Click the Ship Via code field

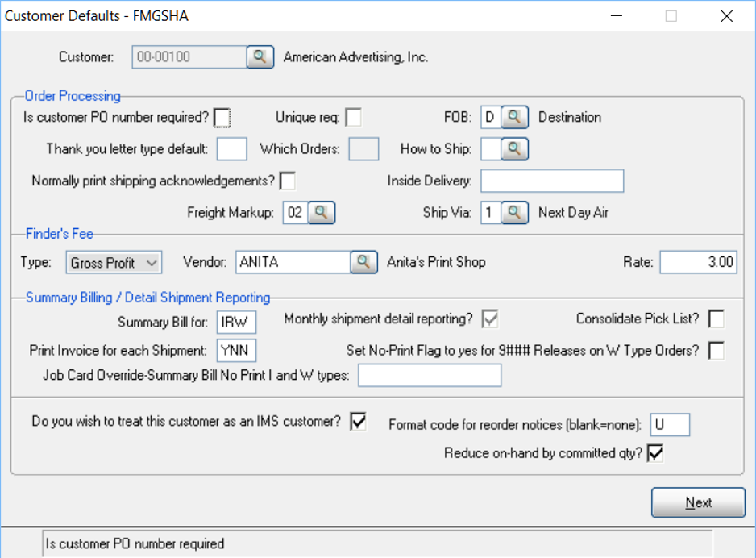pyautogui.click(x=491, y=213)
